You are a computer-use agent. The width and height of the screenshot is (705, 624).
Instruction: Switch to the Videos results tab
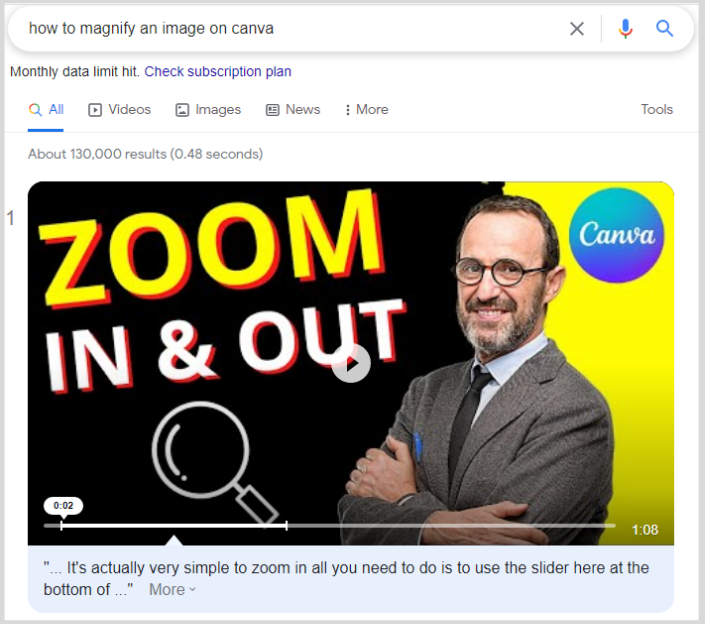tap(120, 110)
